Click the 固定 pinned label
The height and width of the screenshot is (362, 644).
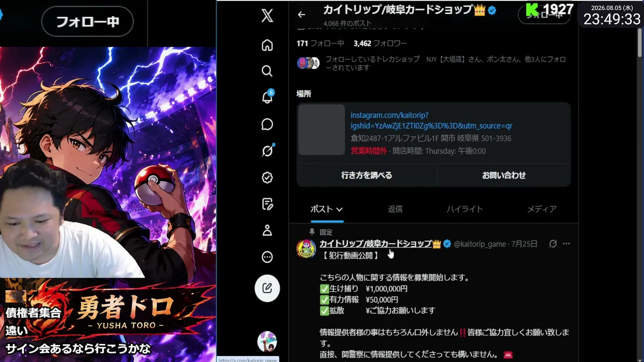(x=326, y=232)
